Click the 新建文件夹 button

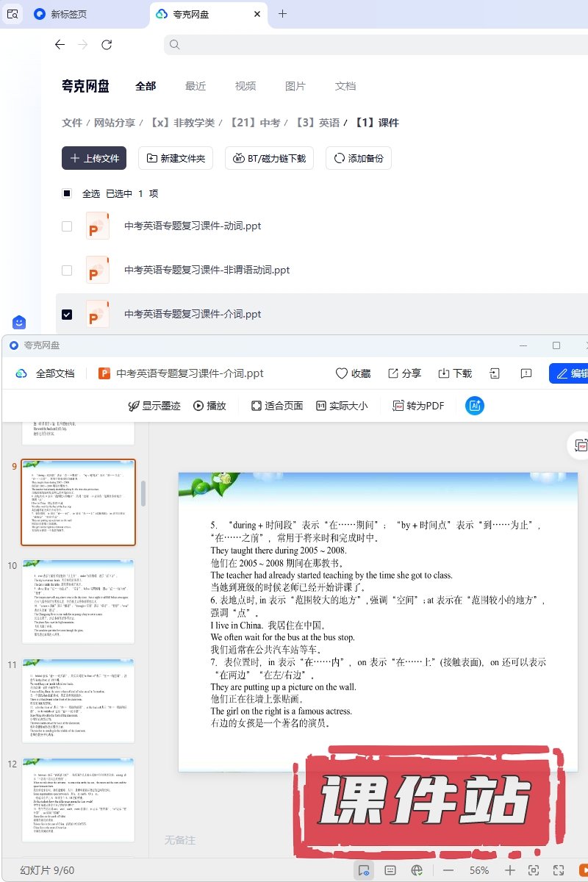click(176, 158)
